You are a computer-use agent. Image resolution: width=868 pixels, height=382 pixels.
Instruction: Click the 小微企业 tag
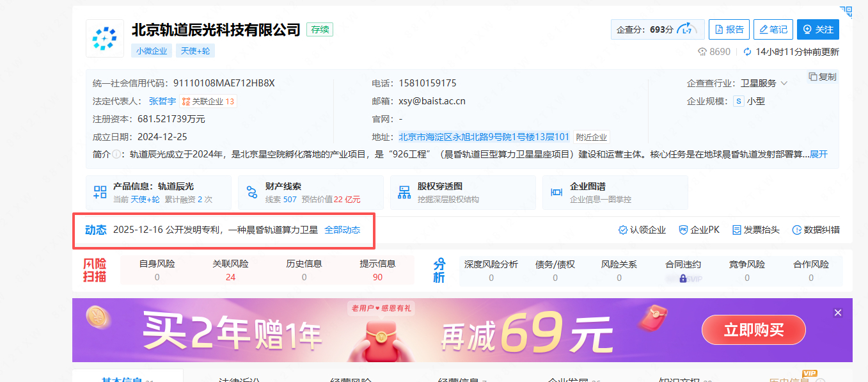tap(152, 51)
